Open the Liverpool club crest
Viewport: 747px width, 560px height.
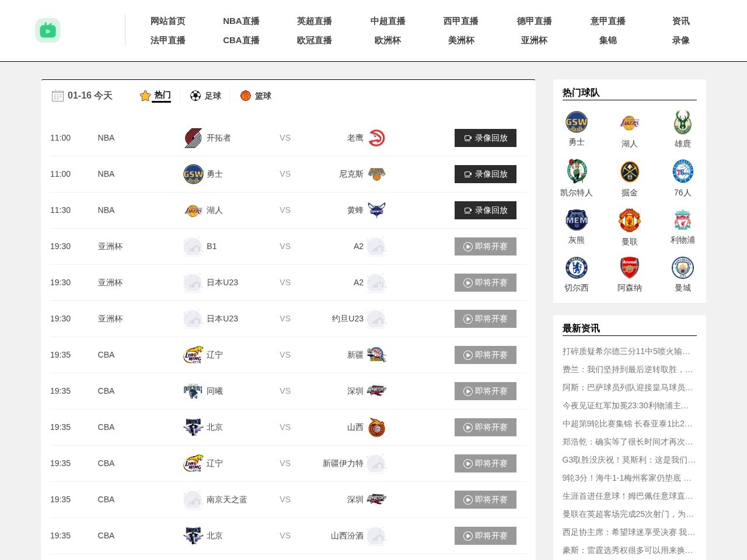click(x=682, y=220)
